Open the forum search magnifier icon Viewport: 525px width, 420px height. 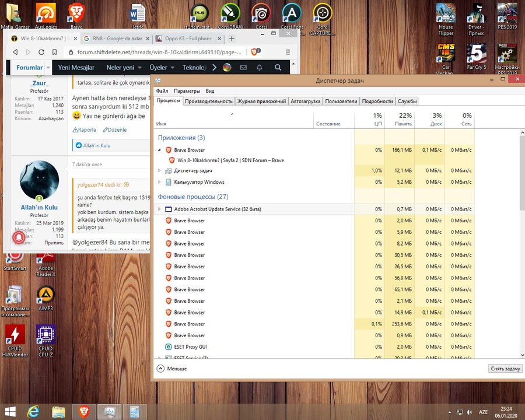coord(278,68)
